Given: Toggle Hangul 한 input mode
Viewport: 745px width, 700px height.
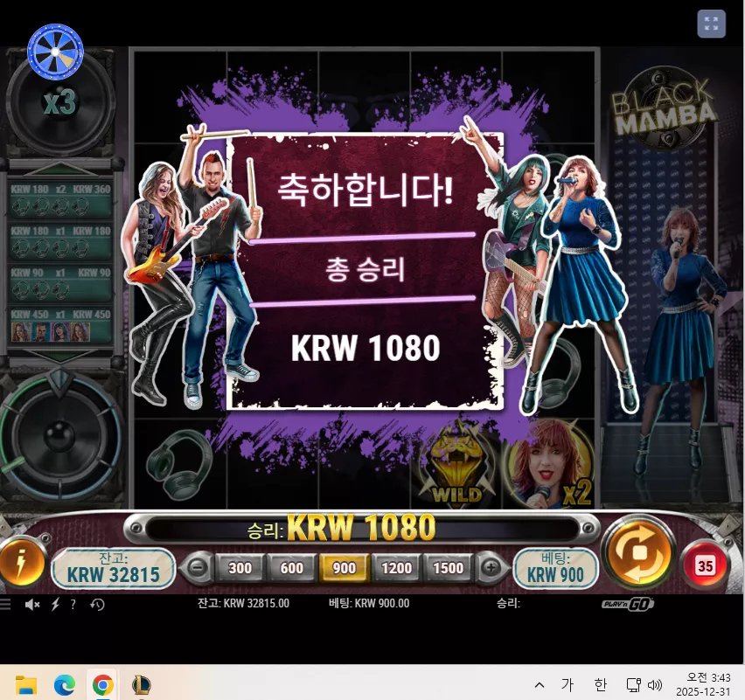Looking at the screenshot, I should click(x=601, y=684).
